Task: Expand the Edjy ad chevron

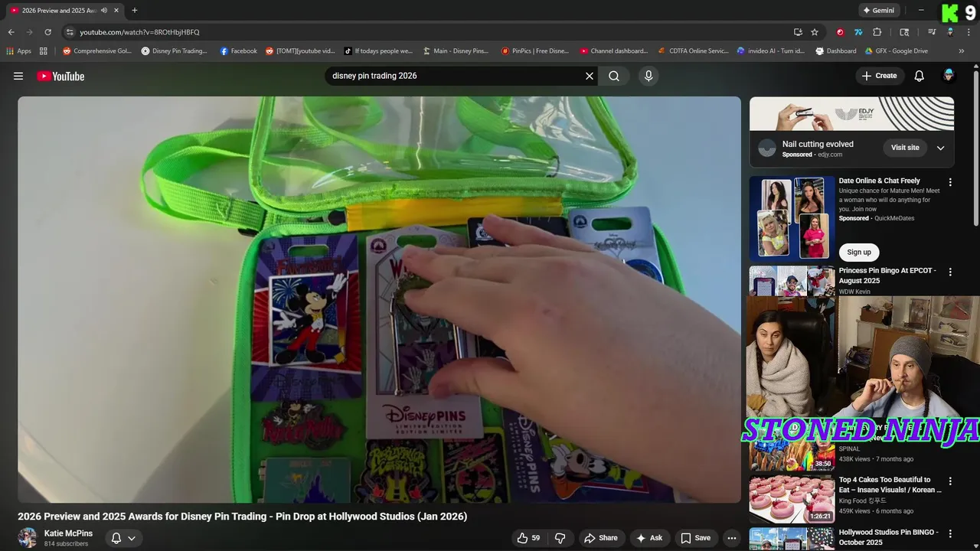Action: pos(940,148)
